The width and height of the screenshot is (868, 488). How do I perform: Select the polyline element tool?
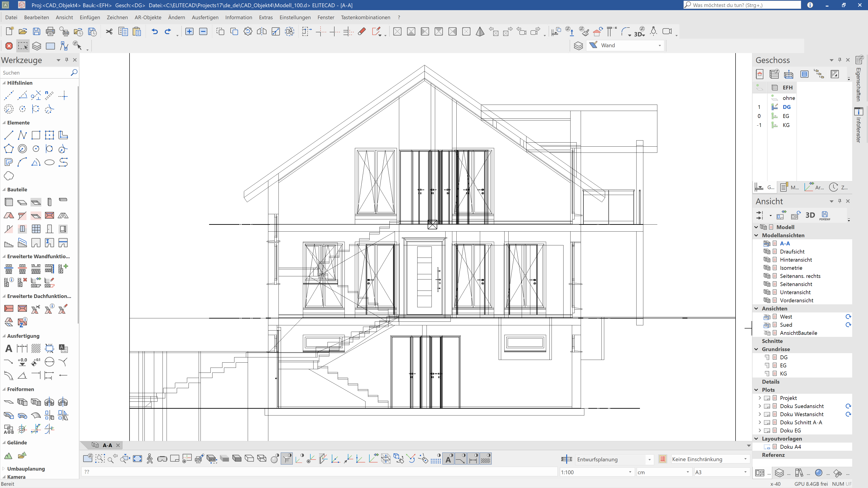click(22, 135)
